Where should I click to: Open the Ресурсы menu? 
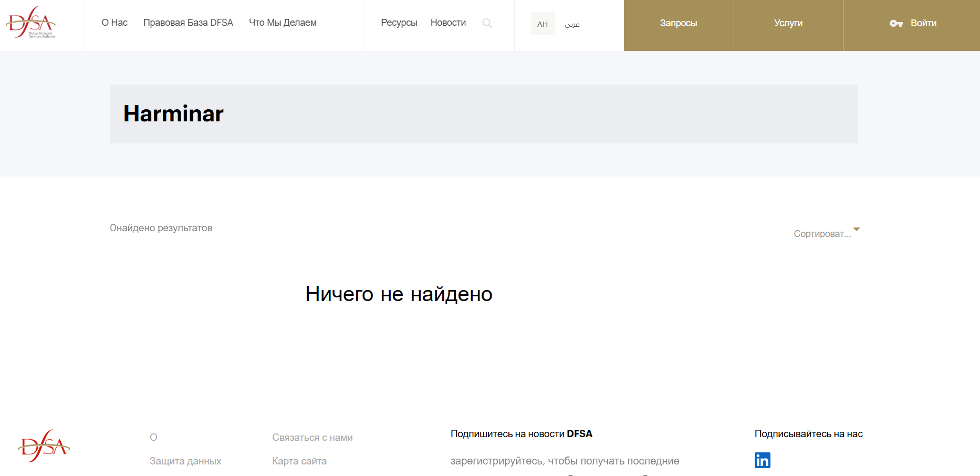tap(399, 23)
